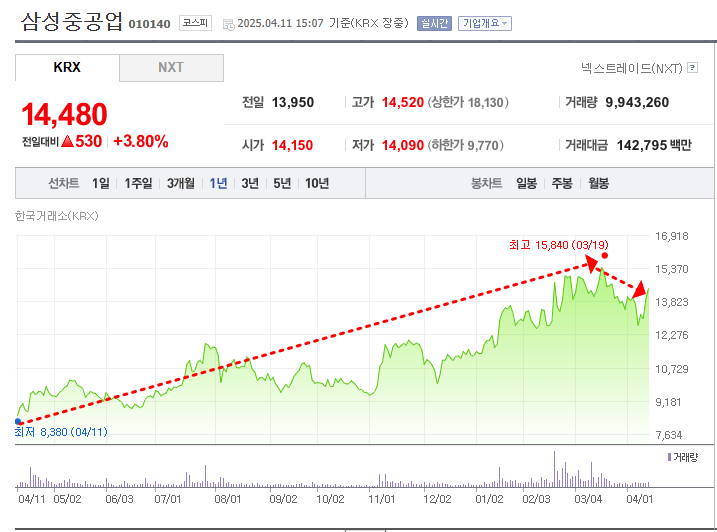The height and width of the screenshot is (532, 717).
Task: Select the 1주일 line chart period
Action: [138, 183]
